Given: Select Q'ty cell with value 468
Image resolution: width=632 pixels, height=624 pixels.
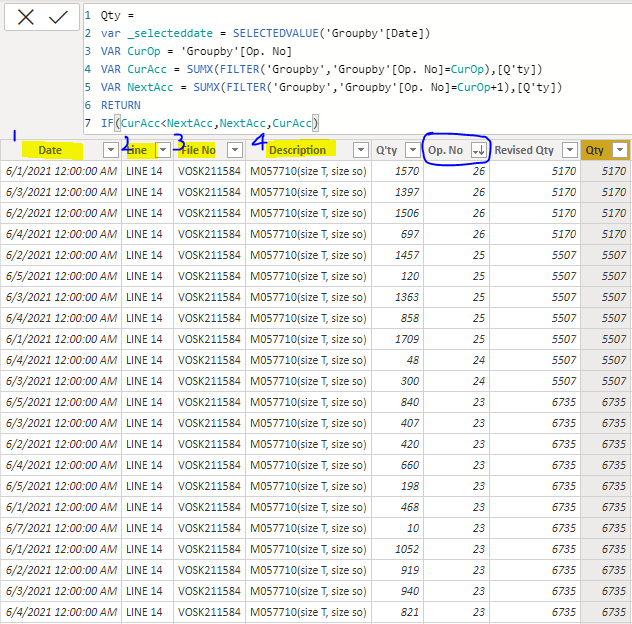Looking at the screenshot, I should click(397, 507).
